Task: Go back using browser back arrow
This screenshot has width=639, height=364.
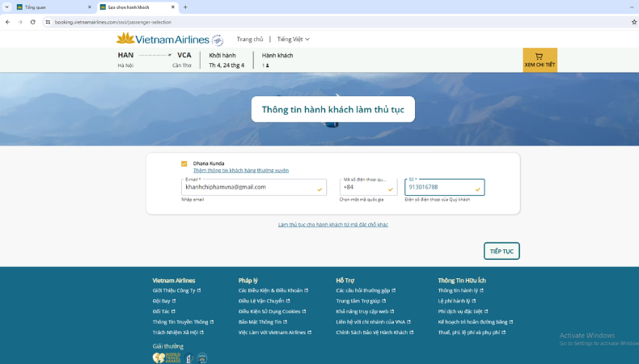Action: coord(8,22)
